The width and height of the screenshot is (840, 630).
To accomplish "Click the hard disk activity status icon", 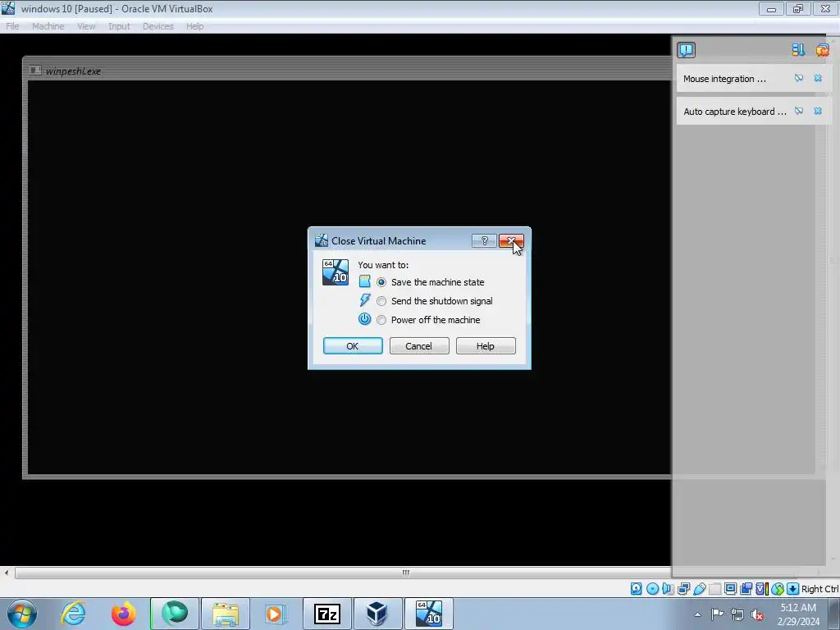I will (636, 589).
